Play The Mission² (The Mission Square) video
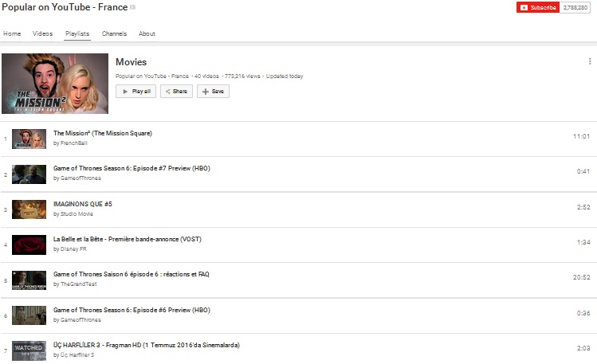The height and width of the screenshot is (364, 597). click(103, 133)
